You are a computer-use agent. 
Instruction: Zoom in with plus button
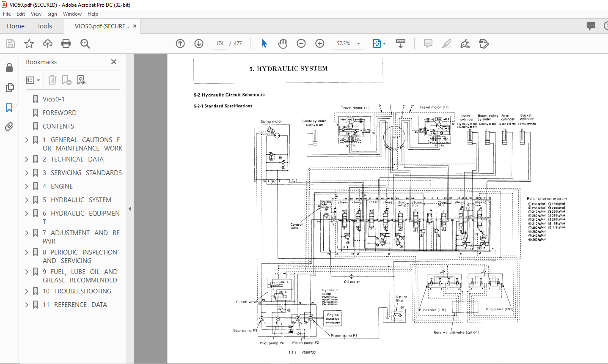[x=320, y=44]
